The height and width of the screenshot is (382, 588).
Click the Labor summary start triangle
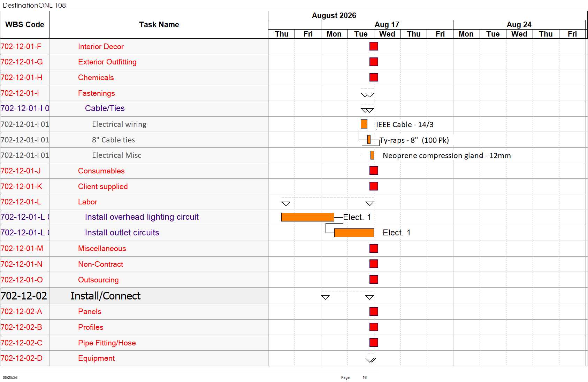click(x=286, y=204)
